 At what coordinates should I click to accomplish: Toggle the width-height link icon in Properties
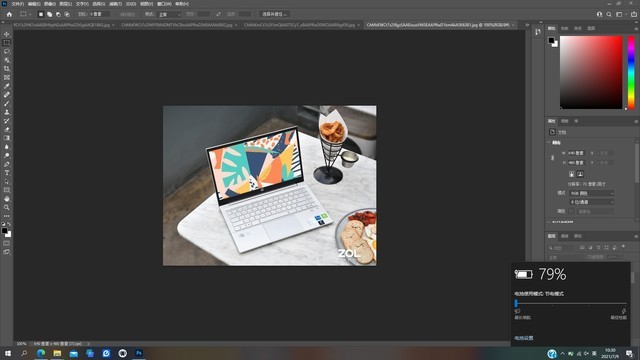(x=553, y=158)
